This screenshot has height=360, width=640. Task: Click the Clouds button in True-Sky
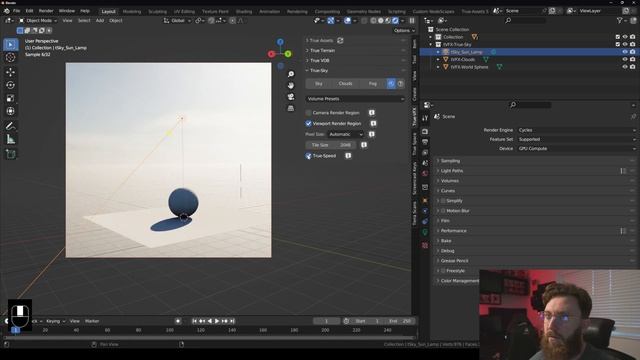pos(345,84)
